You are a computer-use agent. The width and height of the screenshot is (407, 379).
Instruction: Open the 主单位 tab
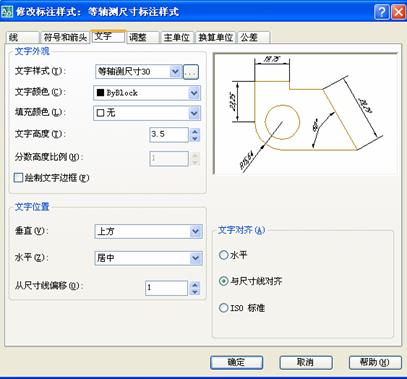pos(177,37)
